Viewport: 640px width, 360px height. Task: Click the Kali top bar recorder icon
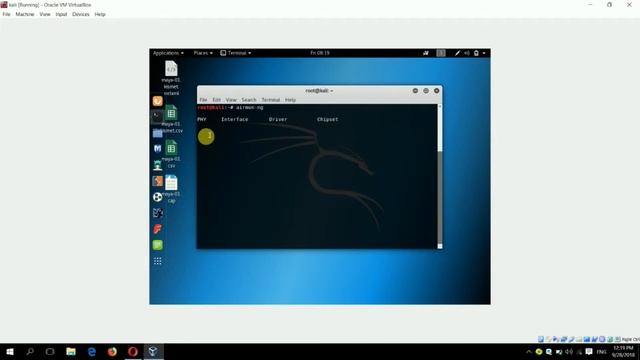click(x=426, y=53)
